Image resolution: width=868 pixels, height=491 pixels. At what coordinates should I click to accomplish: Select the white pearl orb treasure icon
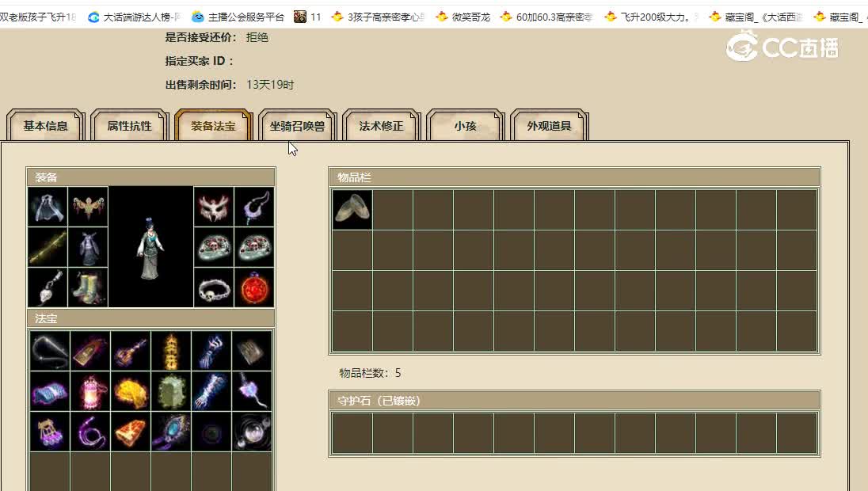[252, 432]
